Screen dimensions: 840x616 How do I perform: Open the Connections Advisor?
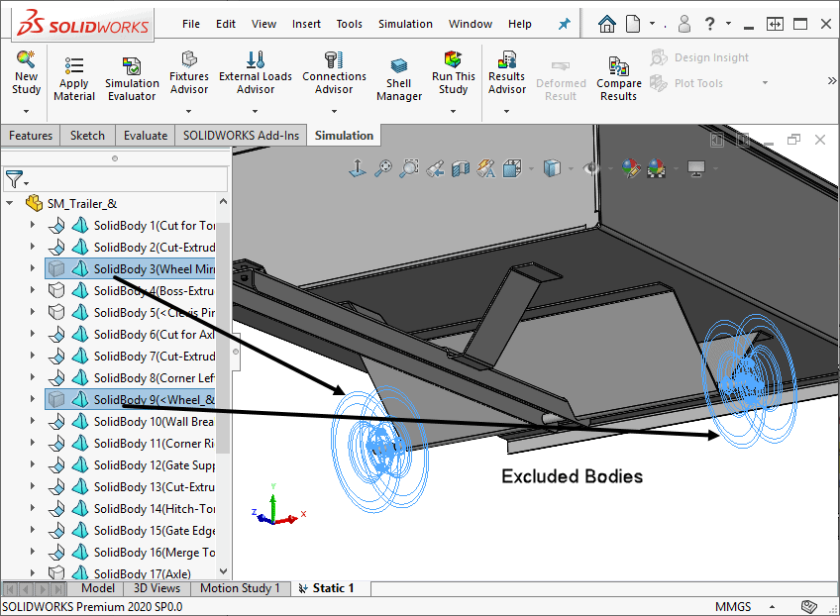334,73
